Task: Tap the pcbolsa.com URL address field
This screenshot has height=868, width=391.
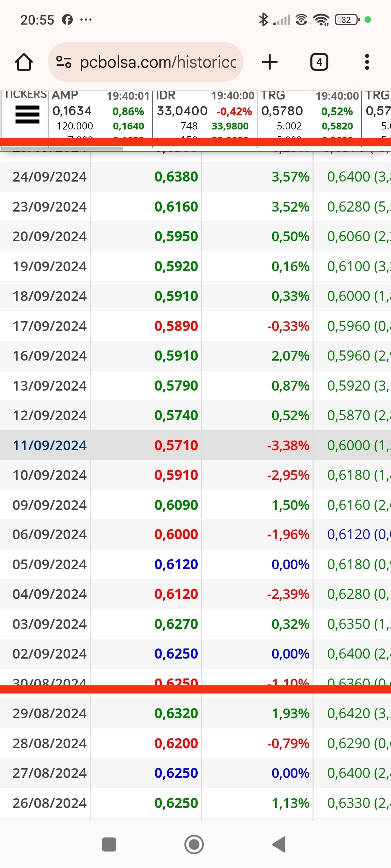Action: (146, 62)
